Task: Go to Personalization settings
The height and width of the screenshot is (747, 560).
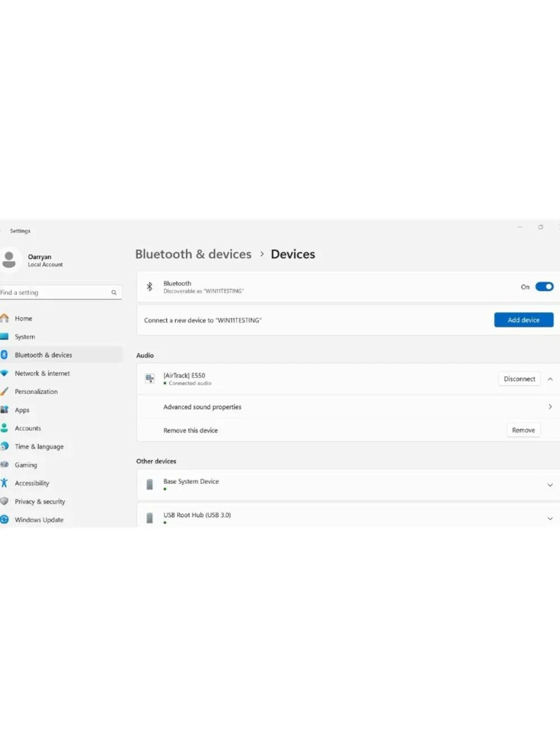Action: [36, 392]
